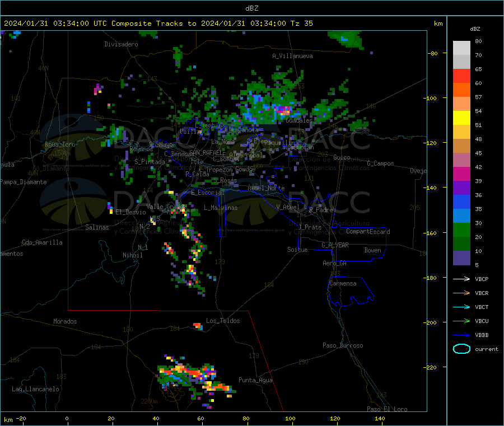Viewport: 504px width, 426px height.
Task: Click the G_Campos map label
Action: point(381,163)
